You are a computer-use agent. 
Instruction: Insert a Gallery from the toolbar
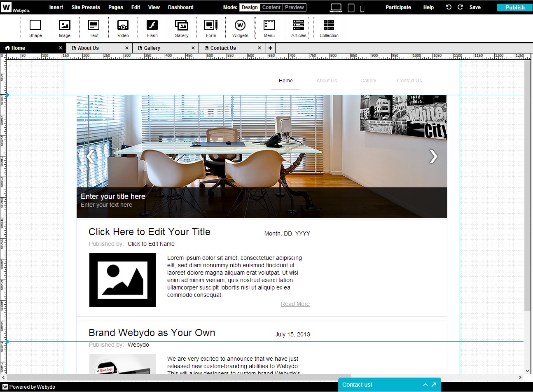point(182,28)
